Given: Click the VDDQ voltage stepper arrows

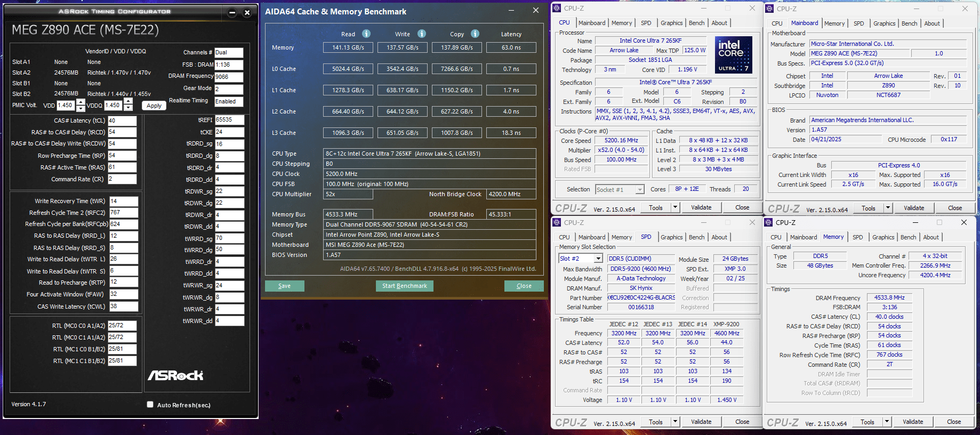Looking at the screenshot, I should [128, 105].
